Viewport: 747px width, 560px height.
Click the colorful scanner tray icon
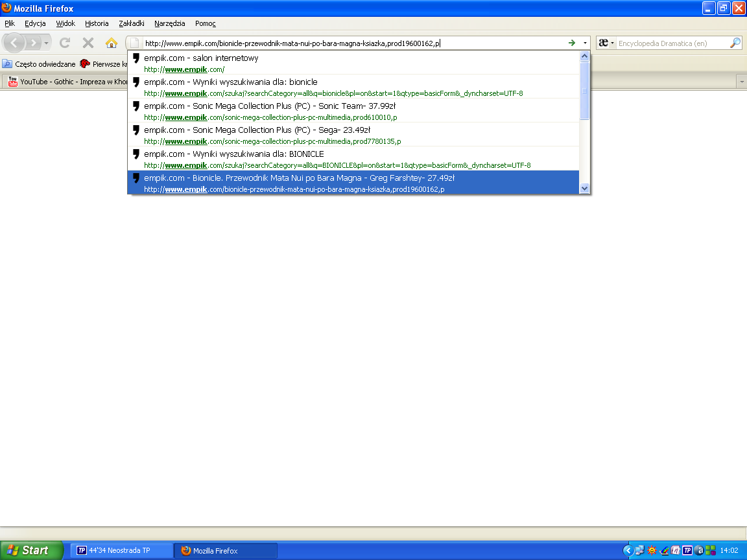[x=663, y=550]
